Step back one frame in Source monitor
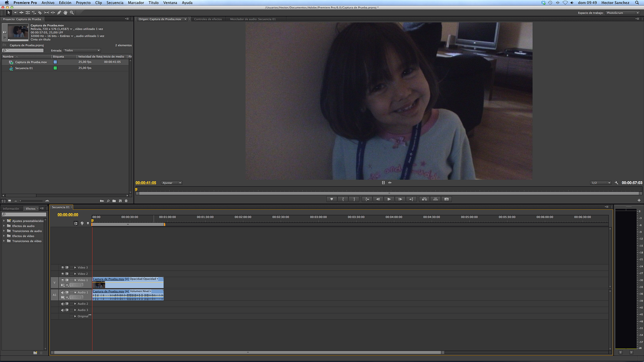Viewport: 644px width, 362px height. click(x=378, y=199)
